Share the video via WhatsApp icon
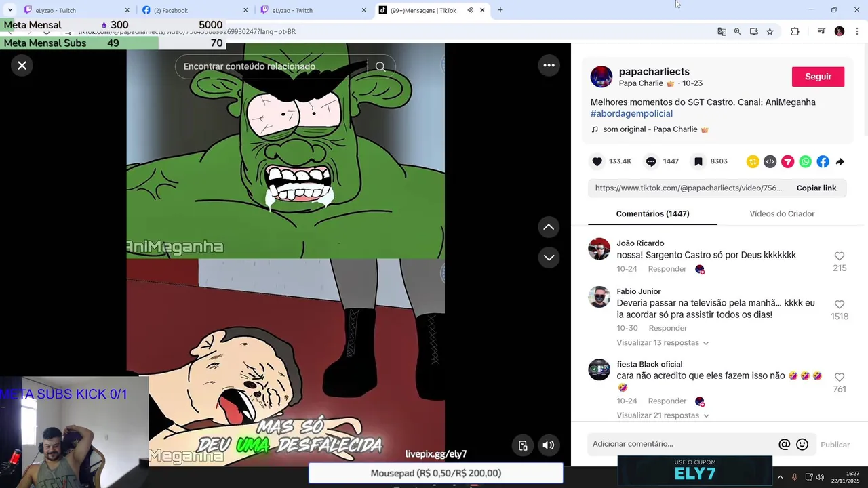The width and height of the screenshot is (868, 488). (805, 161)
